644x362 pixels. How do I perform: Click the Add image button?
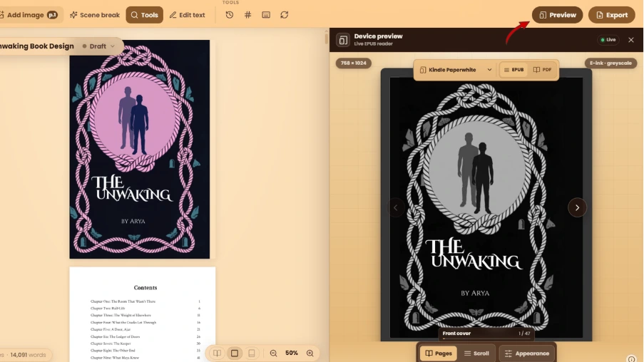(29, 15)
